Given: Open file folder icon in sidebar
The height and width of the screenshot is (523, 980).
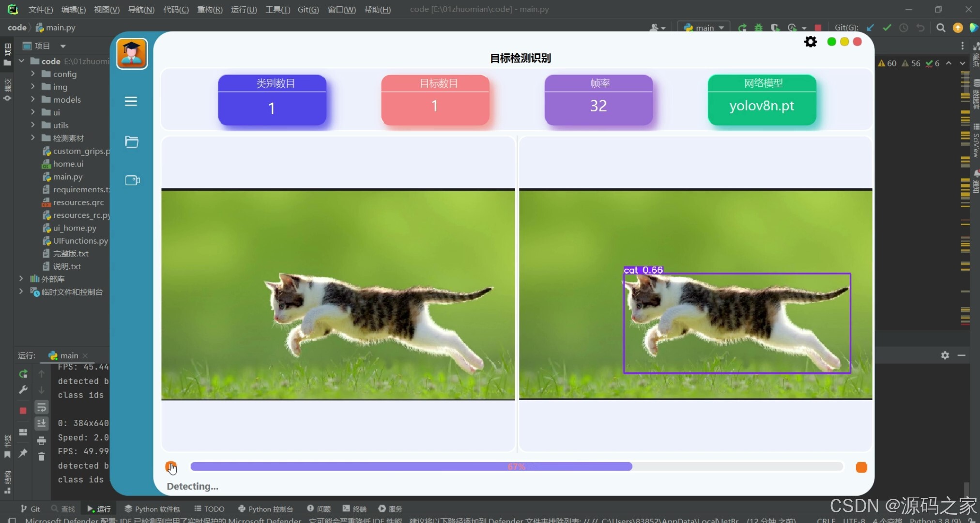Looking at the screenshot, I should click(x=131, y=142).
